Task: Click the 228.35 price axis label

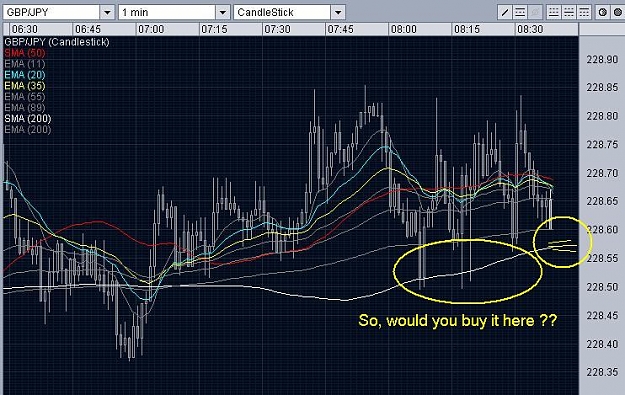Action: click(x=602, y=372)
